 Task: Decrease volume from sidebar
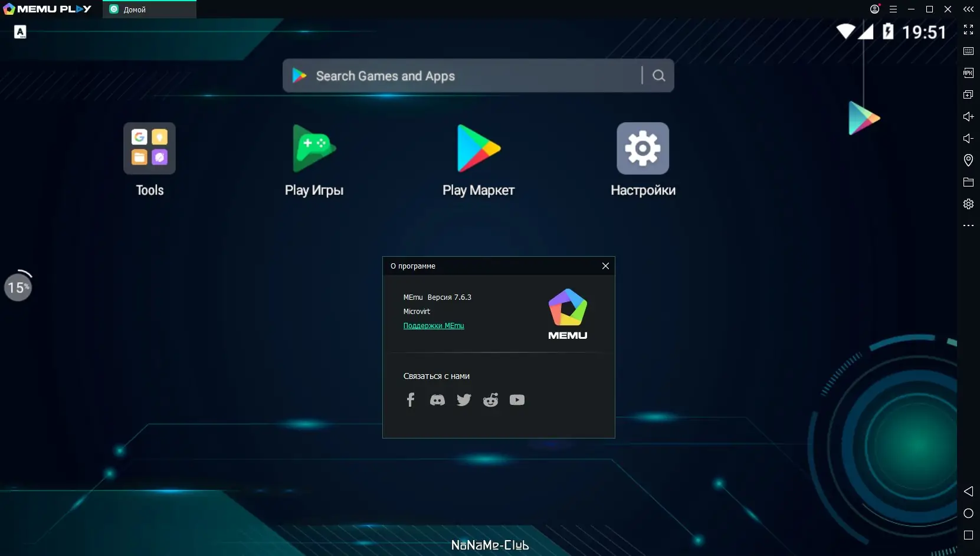(x=968, y=139)
